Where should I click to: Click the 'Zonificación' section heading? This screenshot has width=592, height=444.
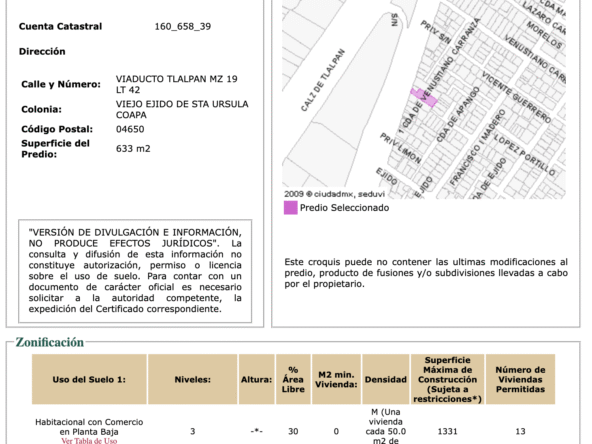tap(49, 342)
